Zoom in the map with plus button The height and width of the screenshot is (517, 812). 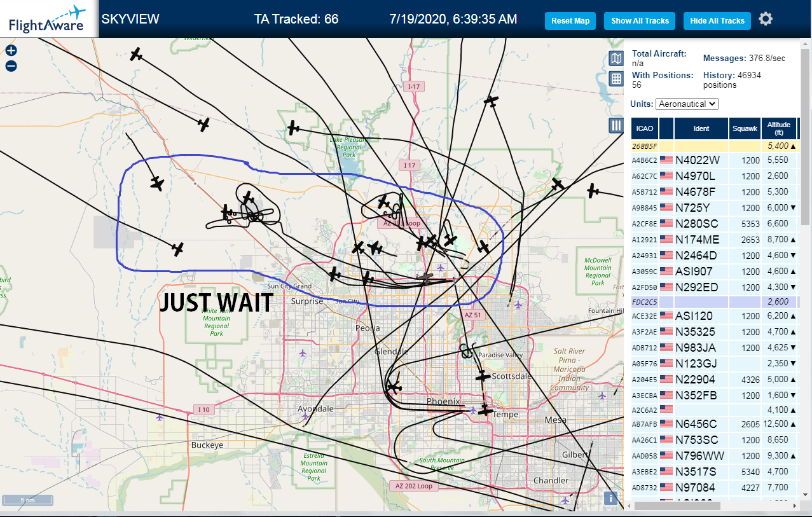(x=11, y=51)
